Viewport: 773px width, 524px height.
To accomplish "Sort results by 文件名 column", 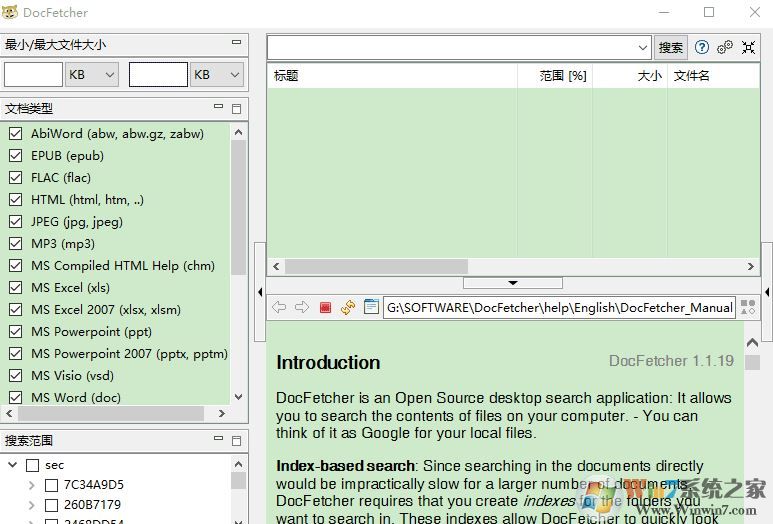I will [713, 76].
